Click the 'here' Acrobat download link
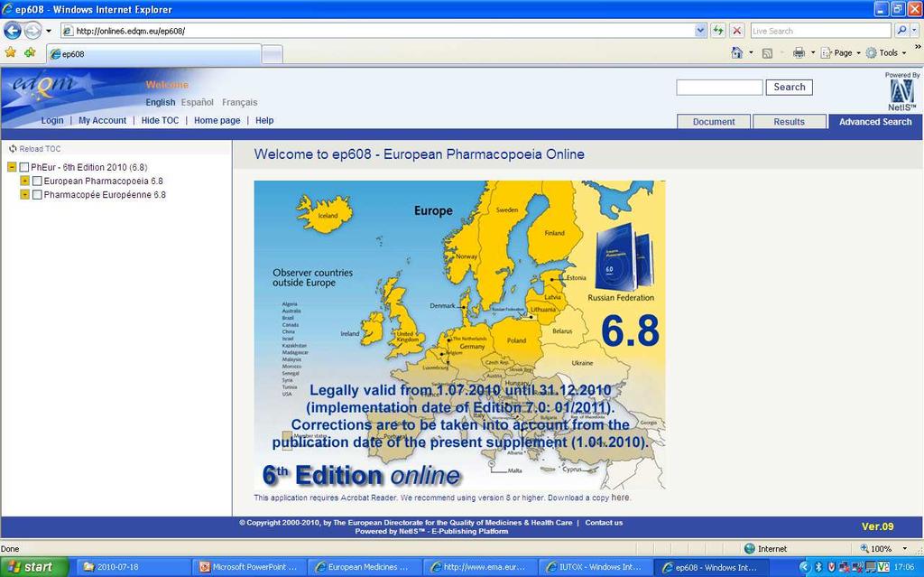This screenshot has height=577, width=924. coord(620,498)
